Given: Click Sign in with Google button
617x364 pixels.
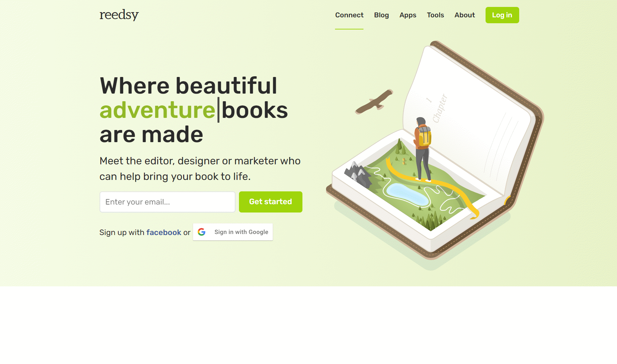Looking at the screenshot, I should pos(233,232).
